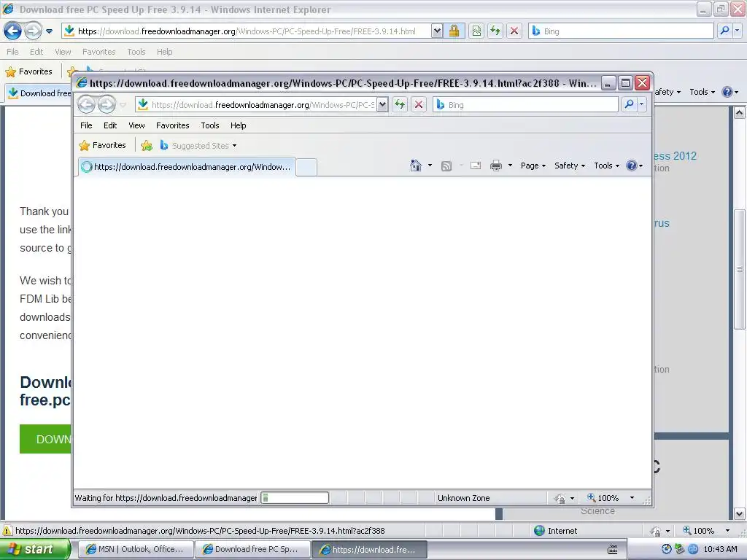The image size is (747, 560).
Task: Click security lock icon in background address bar
Action: (x=454, y=31)
